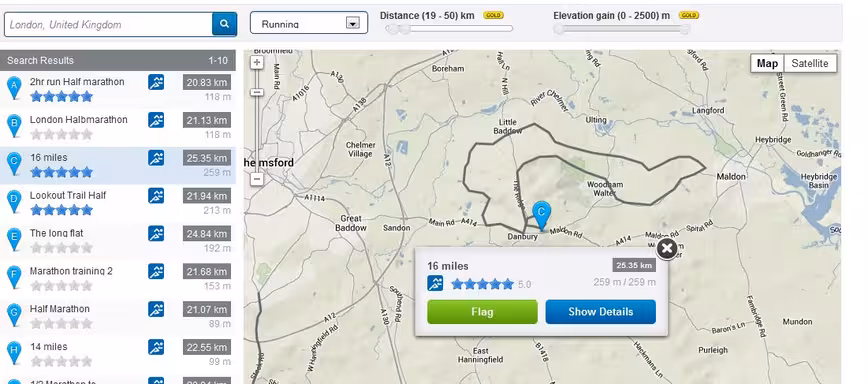The image size is (868, 384).
Task: Click the empty star rating of London Halbmarathon
Action: click(61, 134)
